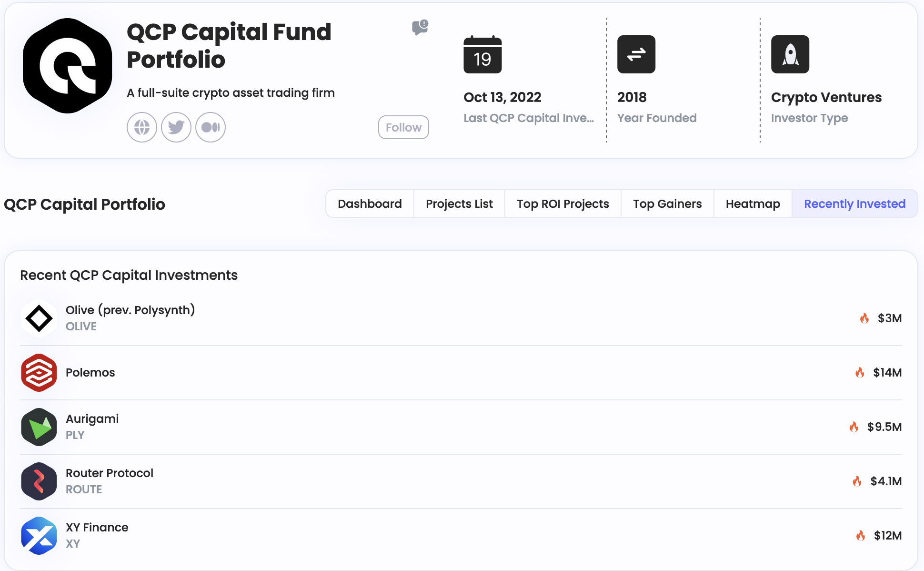The height and width of the screenshot is (571, 924).
Task: Click the Year Founded label
Action: coord(657,118)
